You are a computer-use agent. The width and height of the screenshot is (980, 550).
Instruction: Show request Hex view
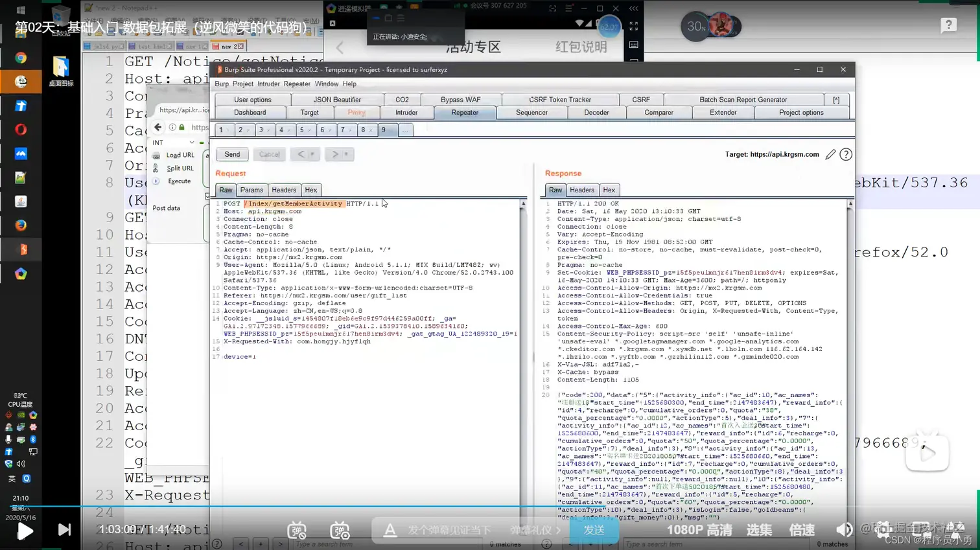coord(311,190)
